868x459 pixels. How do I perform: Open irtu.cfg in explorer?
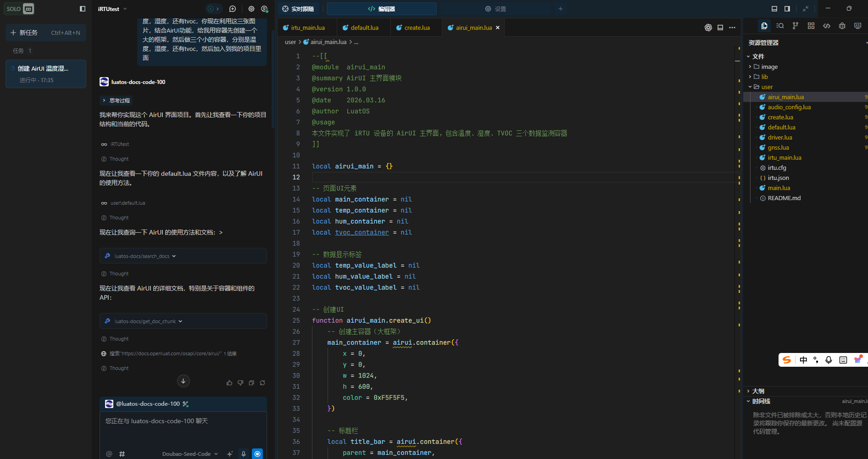point(806,168)
